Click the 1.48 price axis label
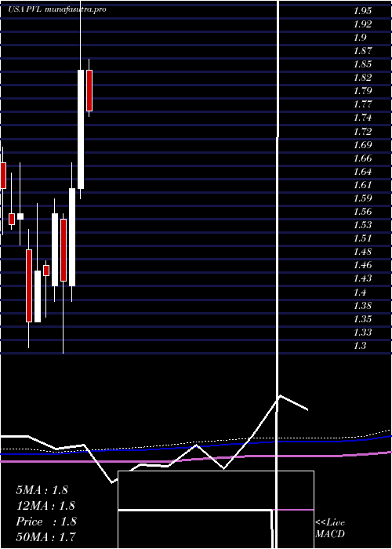 coord(362,252)
